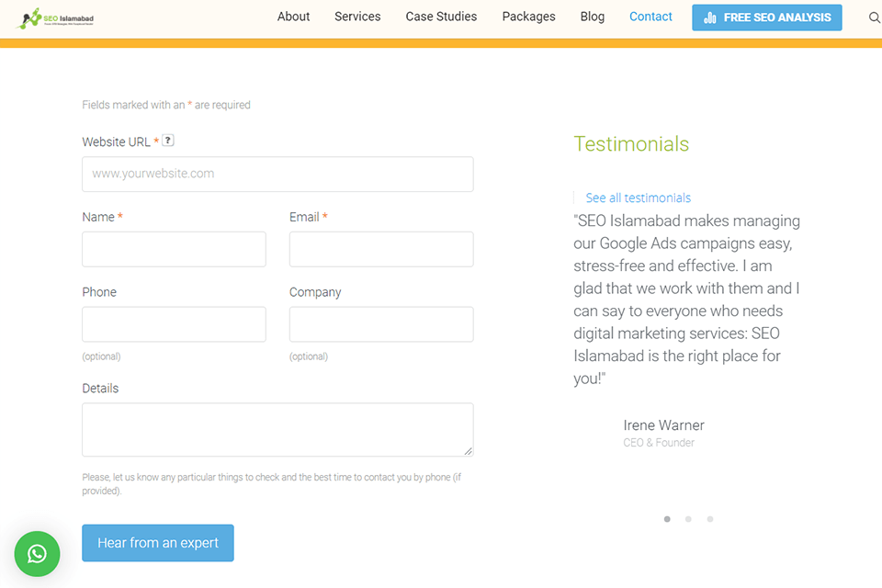The height and width of the screenshot is (588, 882).
Task: Click the 'CEO & Founder' subtitle text
Action: click(659, 443)
